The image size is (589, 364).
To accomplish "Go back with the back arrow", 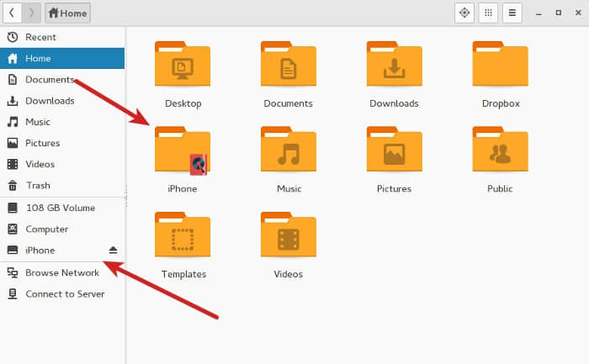I will [12, 13].
